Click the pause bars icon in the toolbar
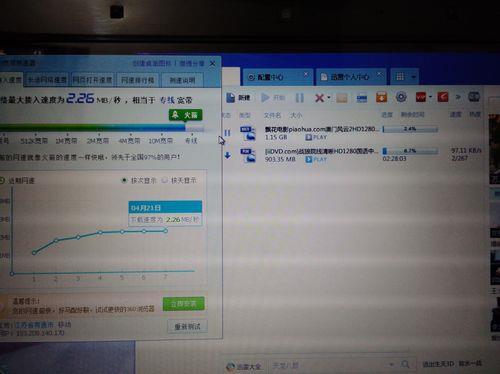 299,98
